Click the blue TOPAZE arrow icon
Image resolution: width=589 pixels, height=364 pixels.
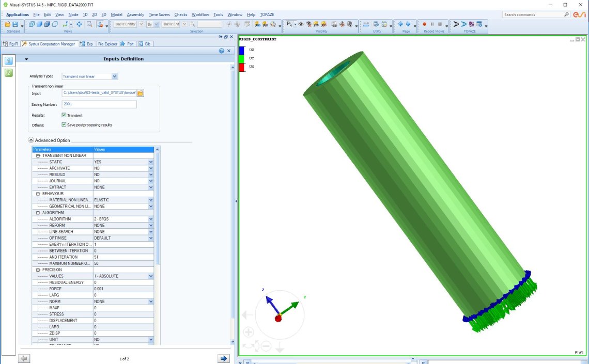point(463,24)
